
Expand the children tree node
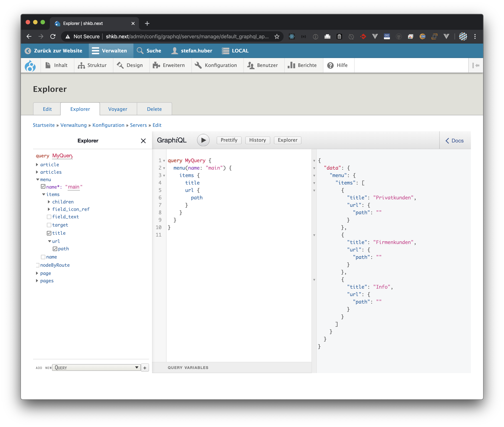[x=49, y=202]
